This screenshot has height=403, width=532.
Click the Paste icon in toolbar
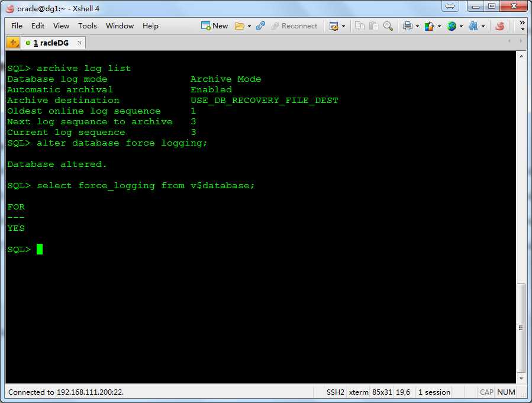373,26
